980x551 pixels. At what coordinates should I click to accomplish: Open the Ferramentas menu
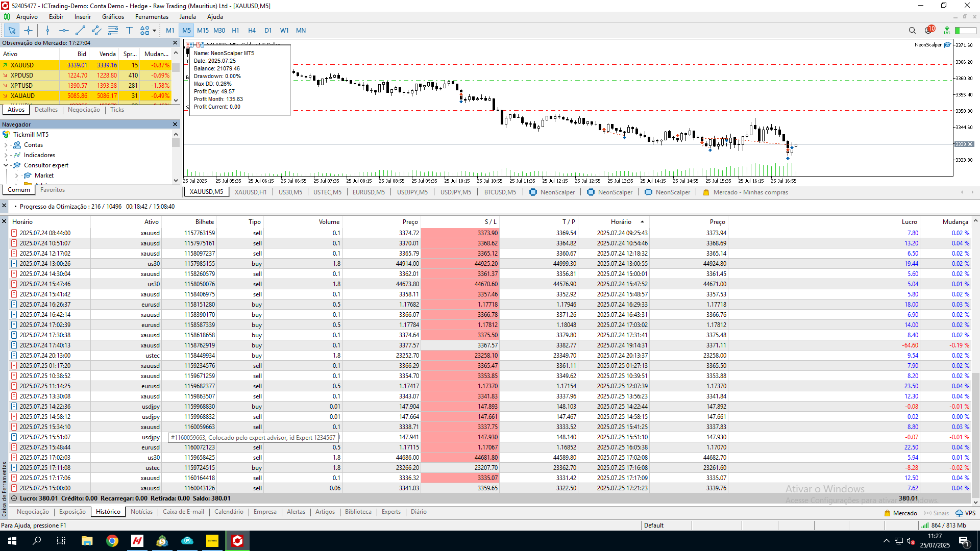pos(152,17)
